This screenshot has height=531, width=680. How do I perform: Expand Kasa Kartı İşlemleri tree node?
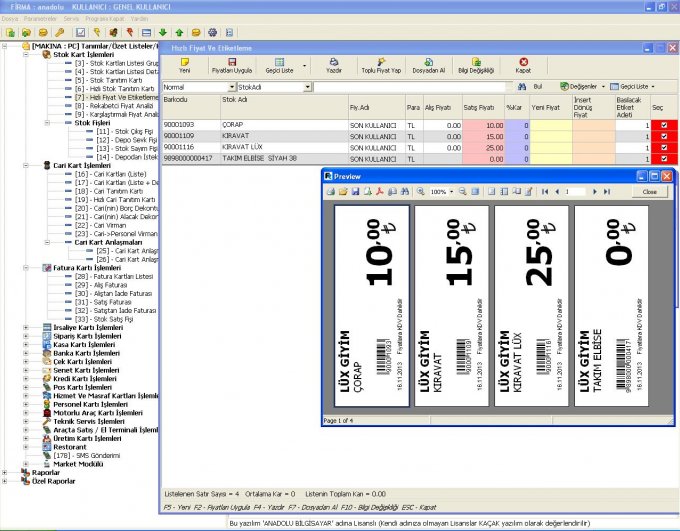(26, 345)
